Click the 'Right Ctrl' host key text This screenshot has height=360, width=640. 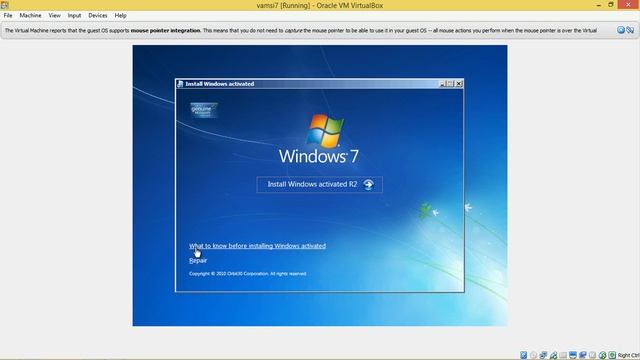click(628, 356)
